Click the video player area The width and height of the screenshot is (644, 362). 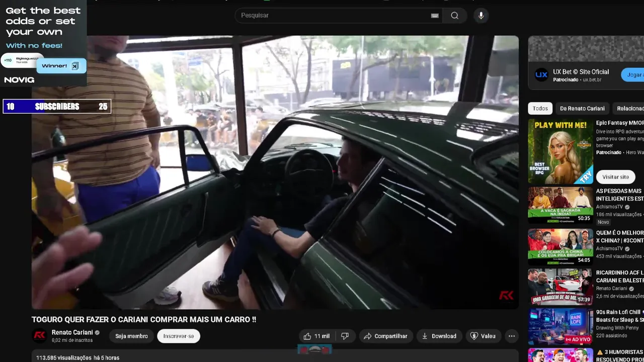[x=275, y=172]
